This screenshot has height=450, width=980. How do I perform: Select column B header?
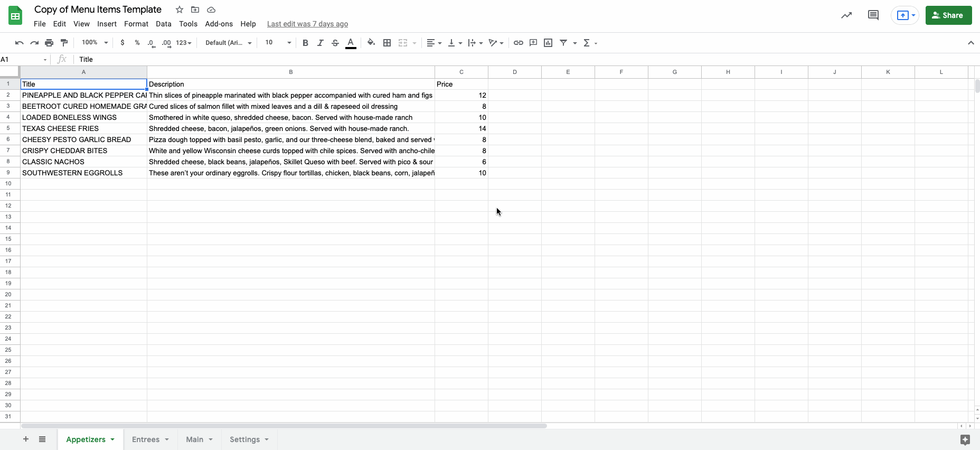tap(291, 72)
